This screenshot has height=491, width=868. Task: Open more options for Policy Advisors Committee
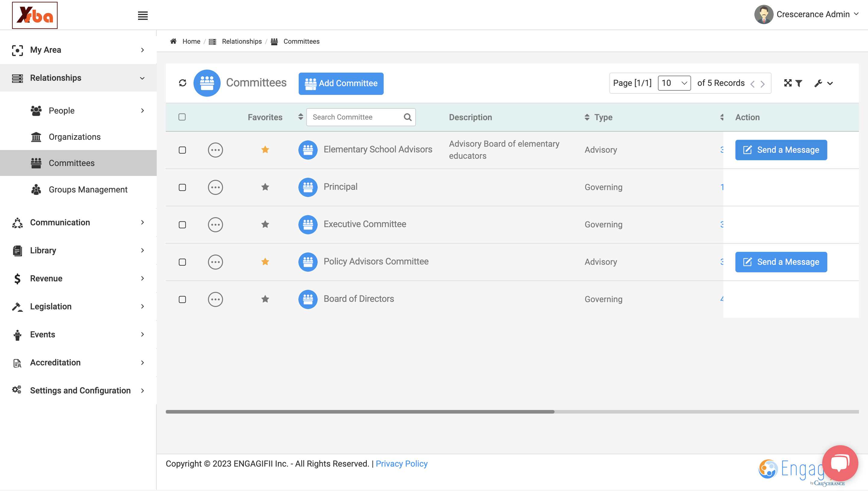point(215,262)
